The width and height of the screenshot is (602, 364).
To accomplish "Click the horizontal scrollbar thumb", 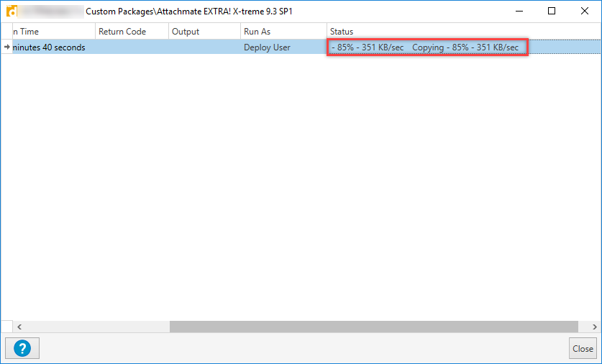I will pos(373,326).
